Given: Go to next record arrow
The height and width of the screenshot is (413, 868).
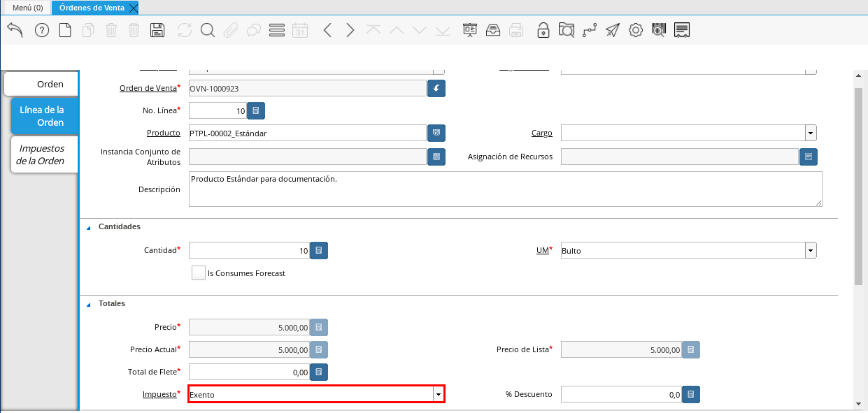Looking at the screenshot, I should click(x=350, y=30).
